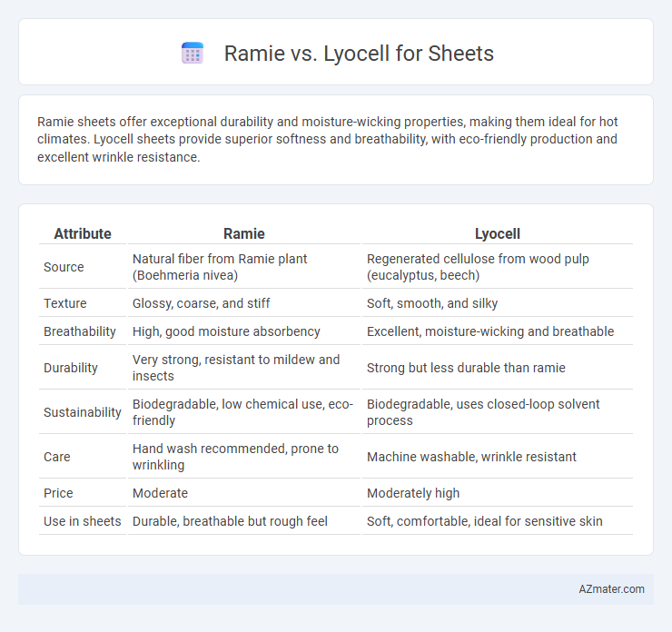The width and height of the screenshot is (672, 632).
Task: Click 'Biodegradable, low chemical use' cell
Action: click(242, 412)
